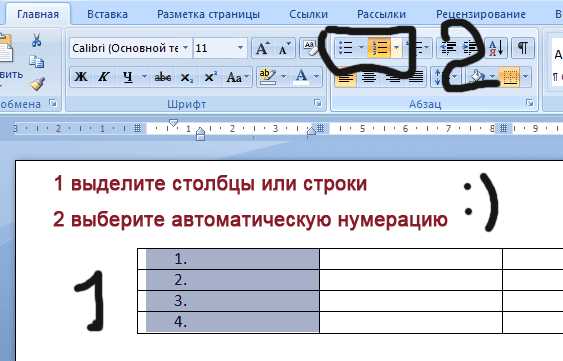
Task: Toggle bold (Ж) formatting
Action: 81,77
